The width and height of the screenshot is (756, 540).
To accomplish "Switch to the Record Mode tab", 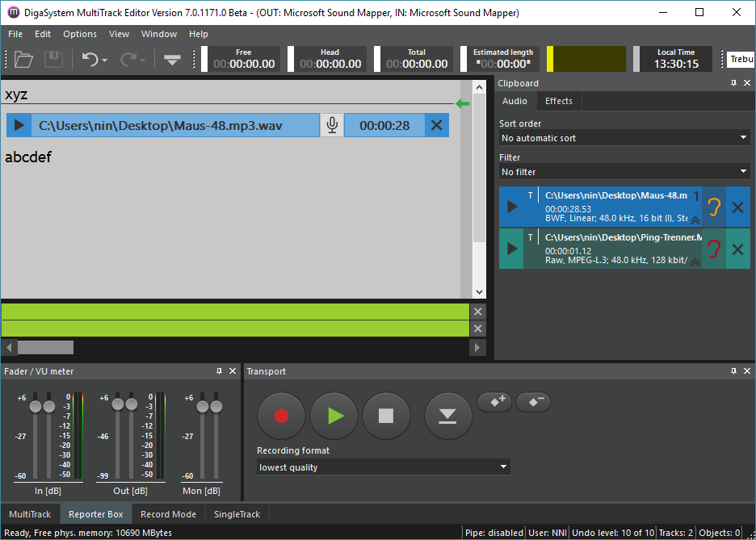I will click(x=168, y=514).
